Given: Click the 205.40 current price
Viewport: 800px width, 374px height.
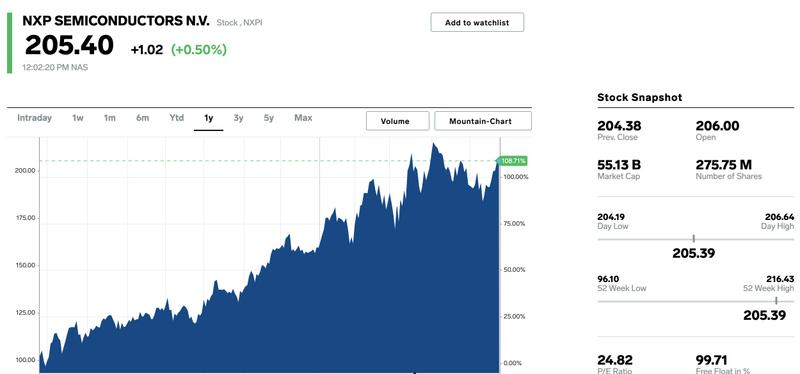Looking at the screenshot, I should click(x=69, y=45).
